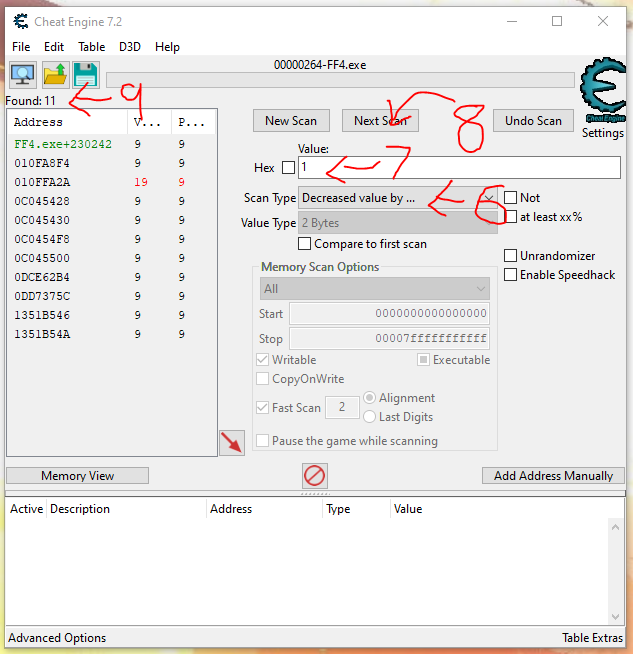
Task: Toggle the Executable checkbox
Action: [x=423, y=360]
